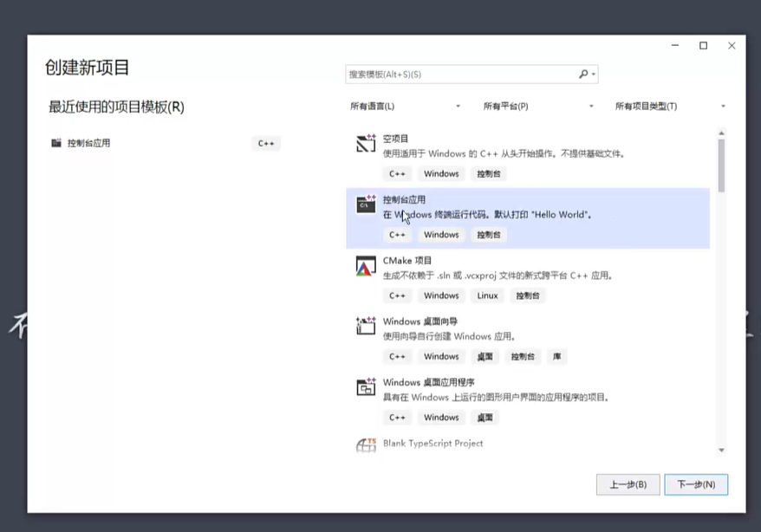Click the C++ tag under Windows 桌面应用程序

397,418
